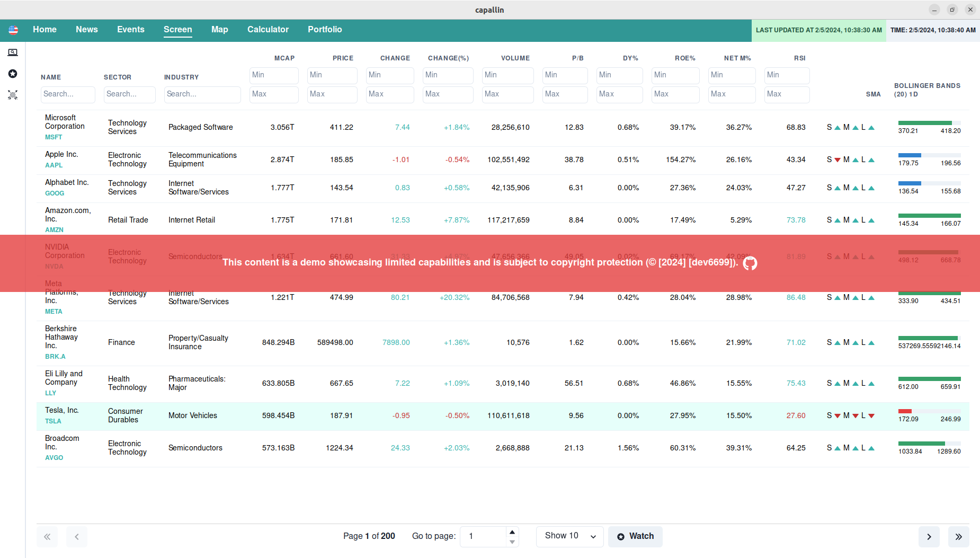Open the starred watchlist sidebar icon
Screen dimensions: 980x558
(13, 74)
